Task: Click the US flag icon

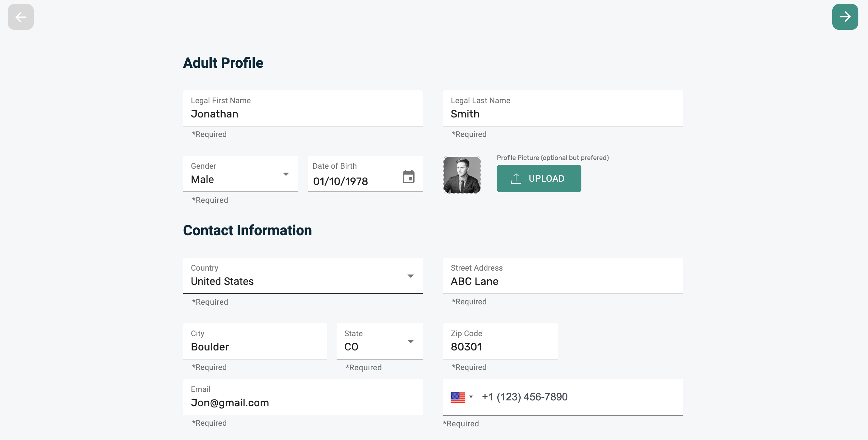Action: (x=458, y=397)
